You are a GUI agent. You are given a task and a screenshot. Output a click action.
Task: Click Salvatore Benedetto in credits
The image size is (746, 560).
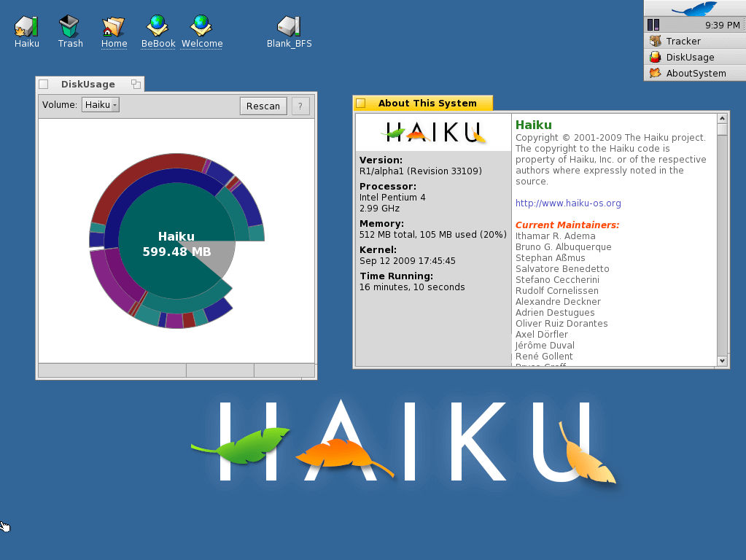(x=562, y=269)
